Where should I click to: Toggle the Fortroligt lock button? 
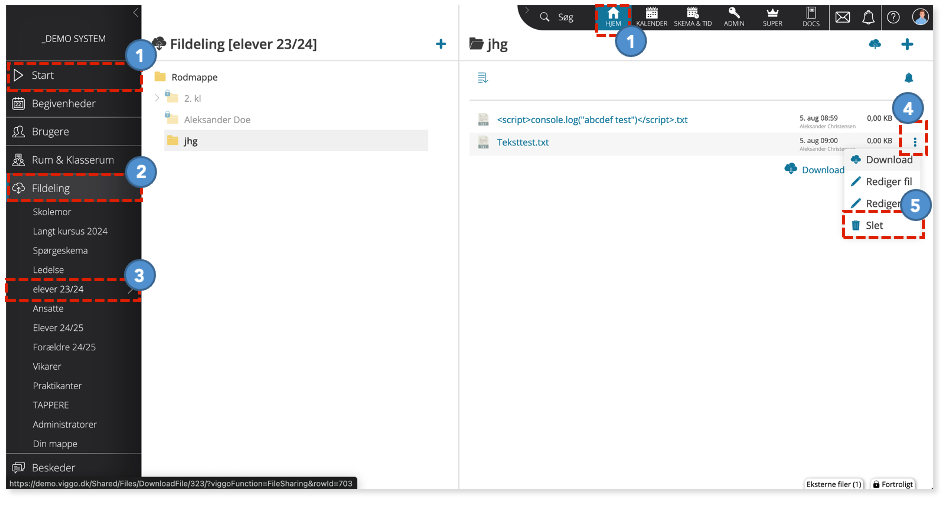click(893, 484)
